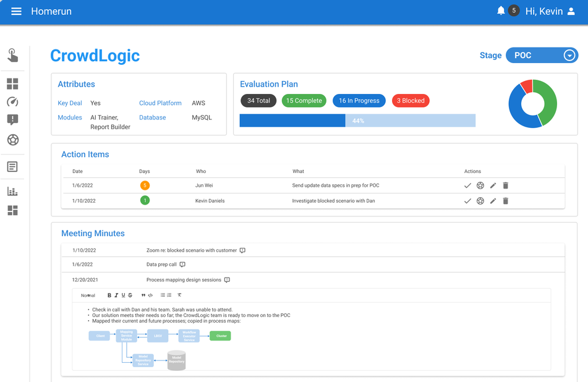
Task: Apply underline in the meeting notes editor
Action: point(122,295)
